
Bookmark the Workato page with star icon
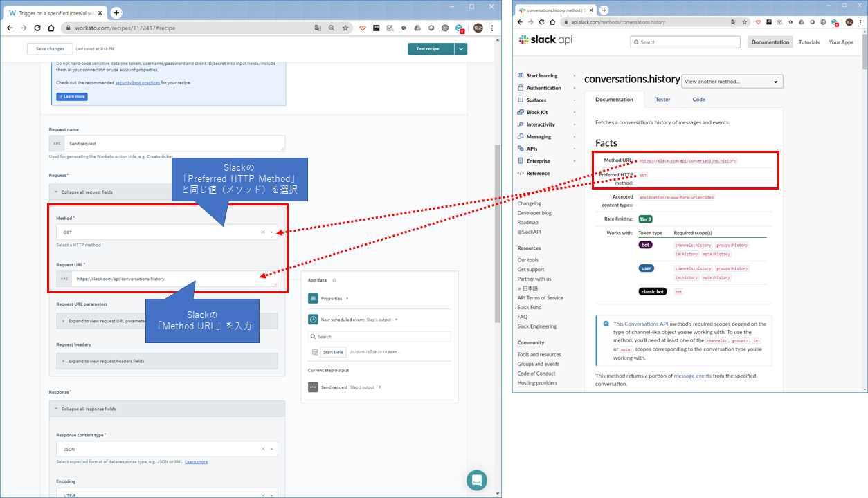pyautogui.click(x=345, y=28)
